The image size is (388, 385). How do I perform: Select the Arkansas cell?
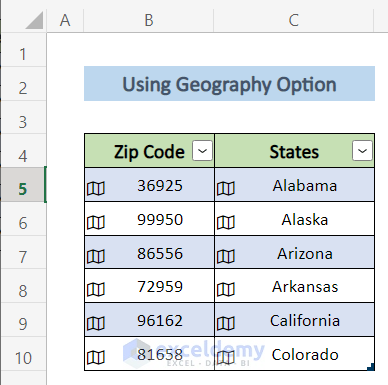pos(295,286)
